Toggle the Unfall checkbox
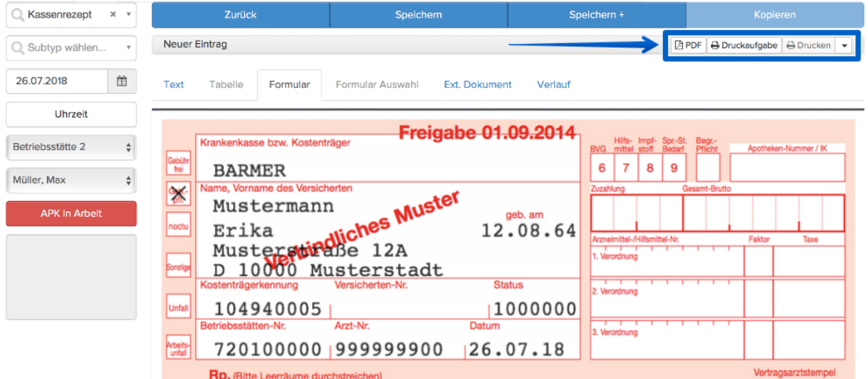The width and height of the screenshot is (868, 379). tap(179, 306)
